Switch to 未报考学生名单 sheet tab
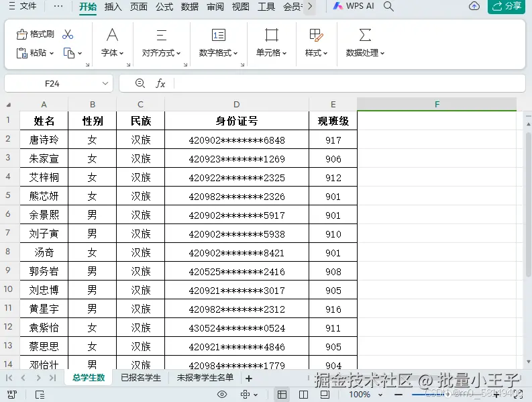Image resolution: width=532 pixels, height=402 pixels. pyautogui.click(x=205, y=378)
